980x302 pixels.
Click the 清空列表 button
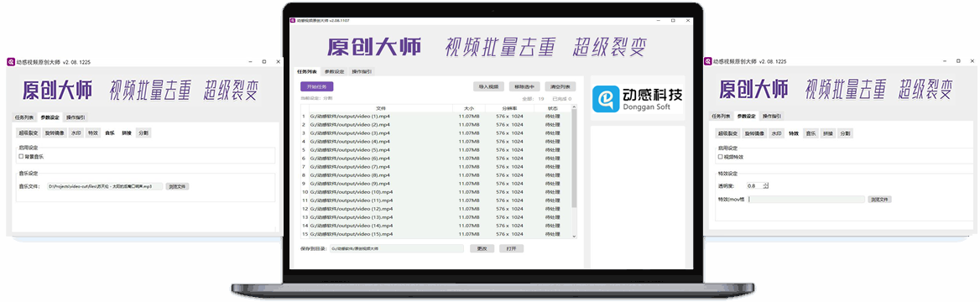[560, 87]
